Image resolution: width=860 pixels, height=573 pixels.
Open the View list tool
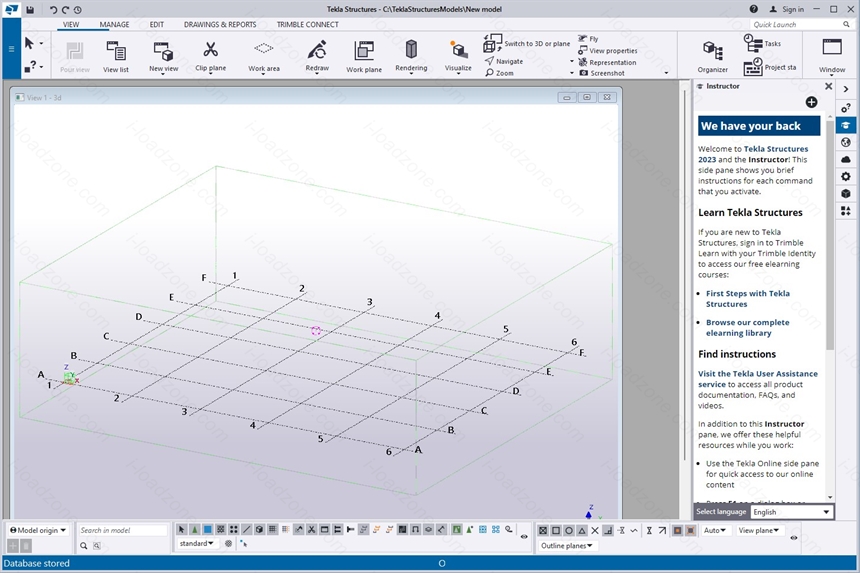pos(116,56)
